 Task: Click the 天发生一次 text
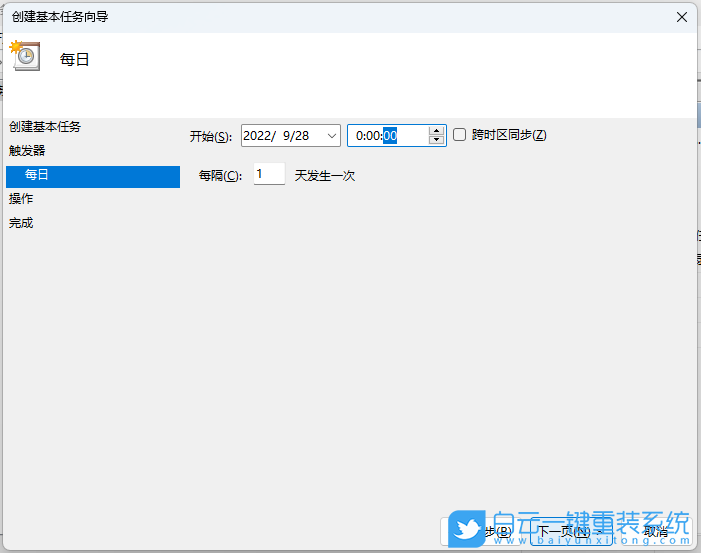coord(325,176)
